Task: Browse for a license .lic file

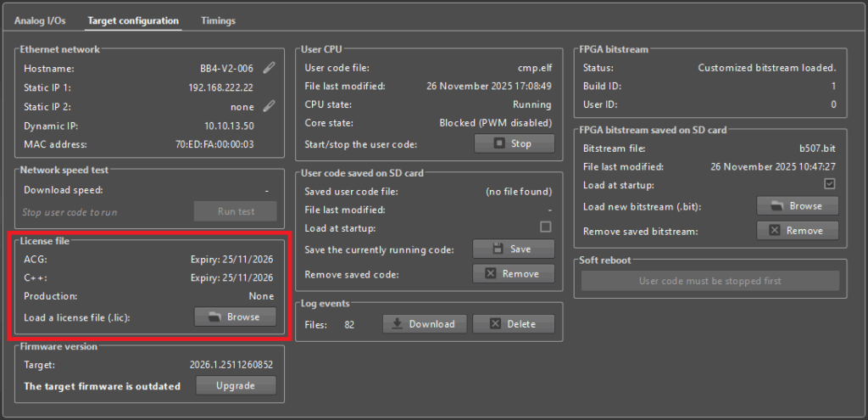Action: (x=236, y=316)
